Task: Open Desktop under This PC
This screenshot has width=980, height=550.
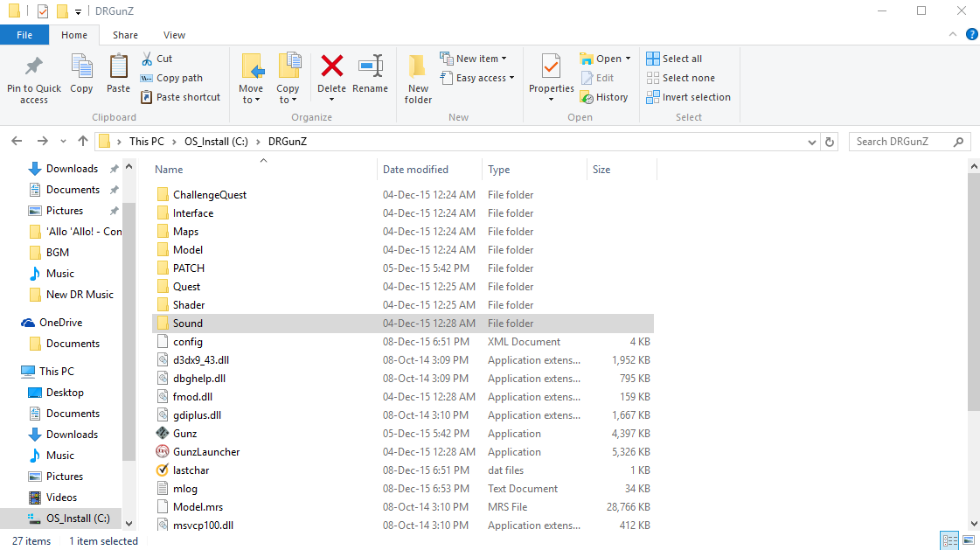Action: (65, 393)
